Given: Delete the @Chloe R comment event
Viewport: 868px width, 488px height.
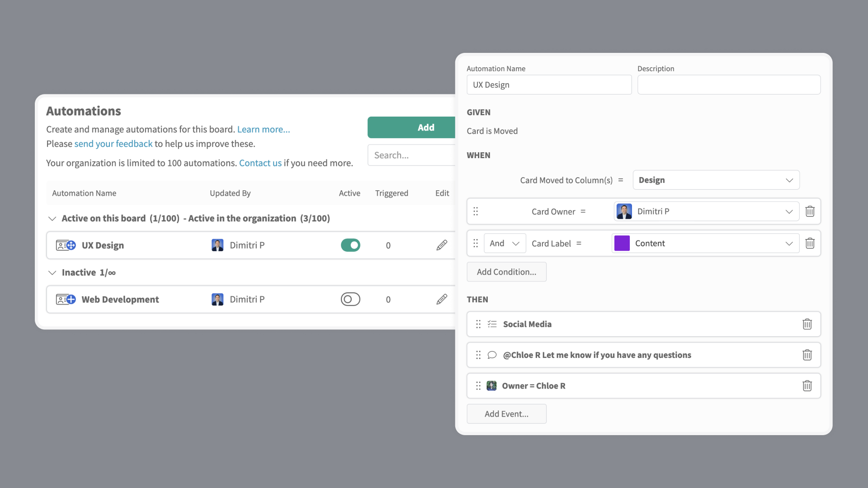Looking at the screenshot, I should click(807, 355).
